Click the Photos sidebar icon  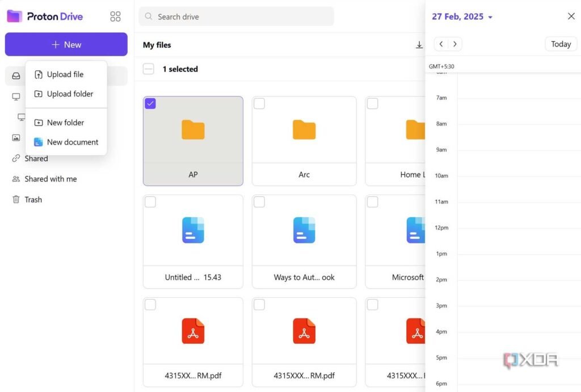point(16,138)
